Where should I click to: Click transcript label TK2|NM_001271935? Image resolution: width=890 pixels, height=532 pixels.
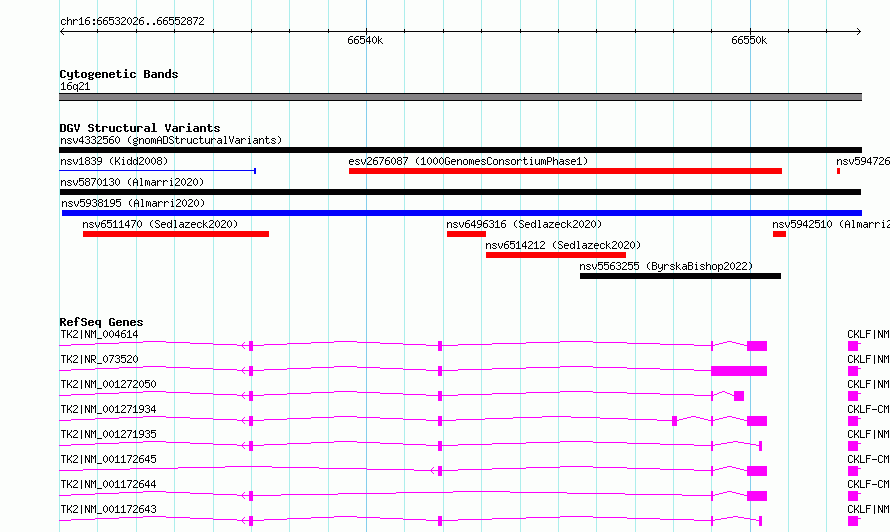point(108,434)
